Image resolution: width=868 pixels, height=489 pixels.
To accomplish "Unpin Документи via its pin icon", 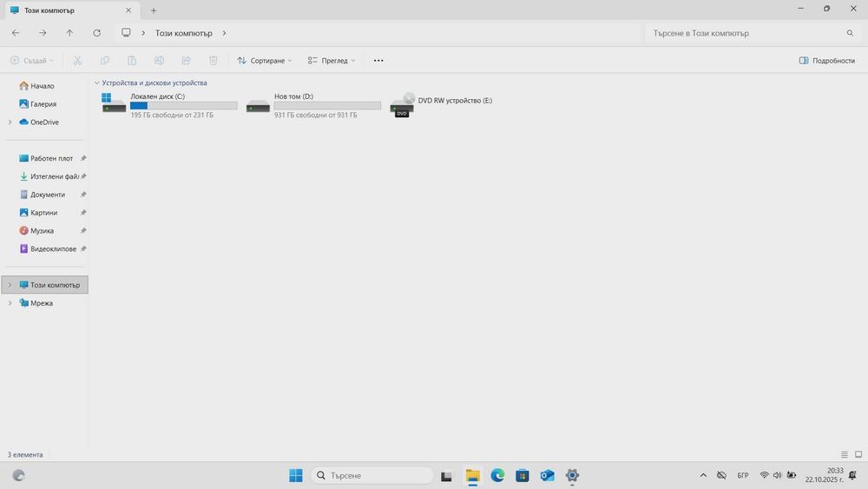I will click(83, 195).
